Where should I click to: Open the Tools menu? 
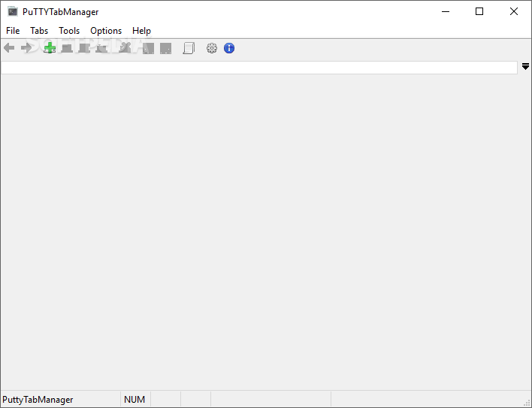pyautogui.click(x=69, y=31)
